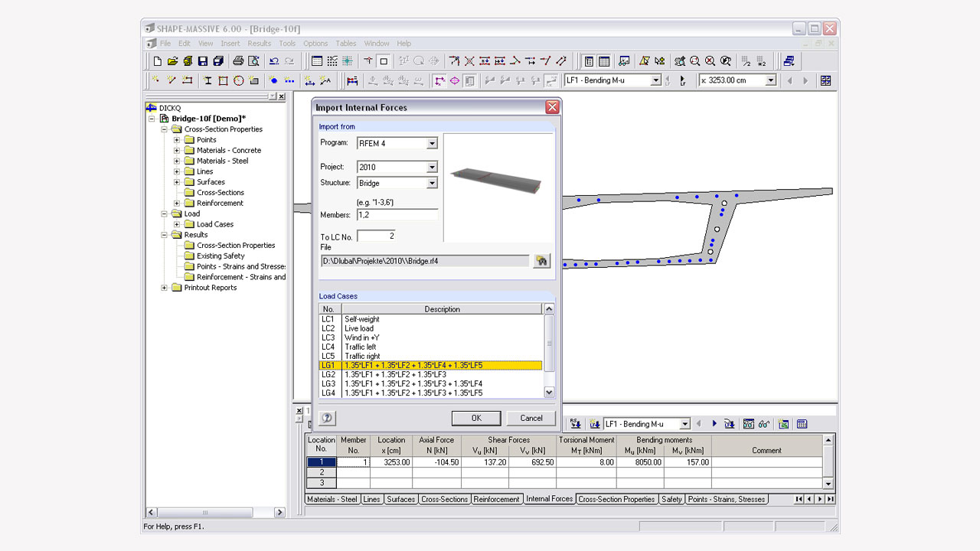Select LC4 Traffic left row
The height and width of the screenshot is (551, 980).
tap(430, 347)
